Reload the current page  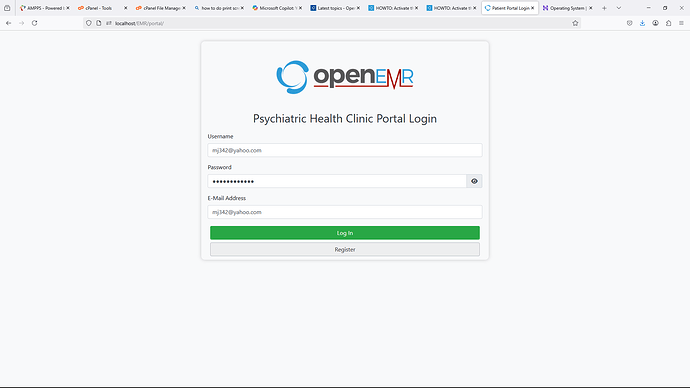click(x=34, y=23)
